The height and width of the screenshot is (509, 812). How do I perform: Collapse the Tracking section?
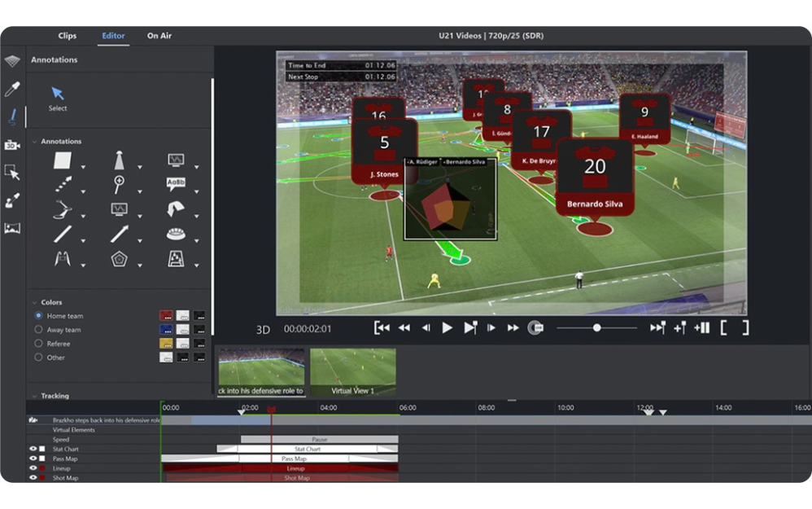coord(35,396)
